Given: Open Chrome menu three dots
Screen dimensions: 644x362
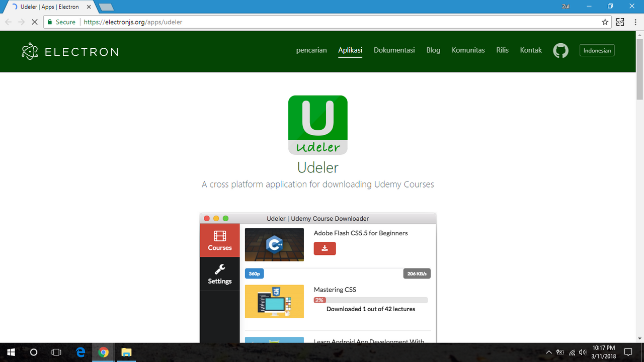Looking at the screenshot, I should pos(634,22).
